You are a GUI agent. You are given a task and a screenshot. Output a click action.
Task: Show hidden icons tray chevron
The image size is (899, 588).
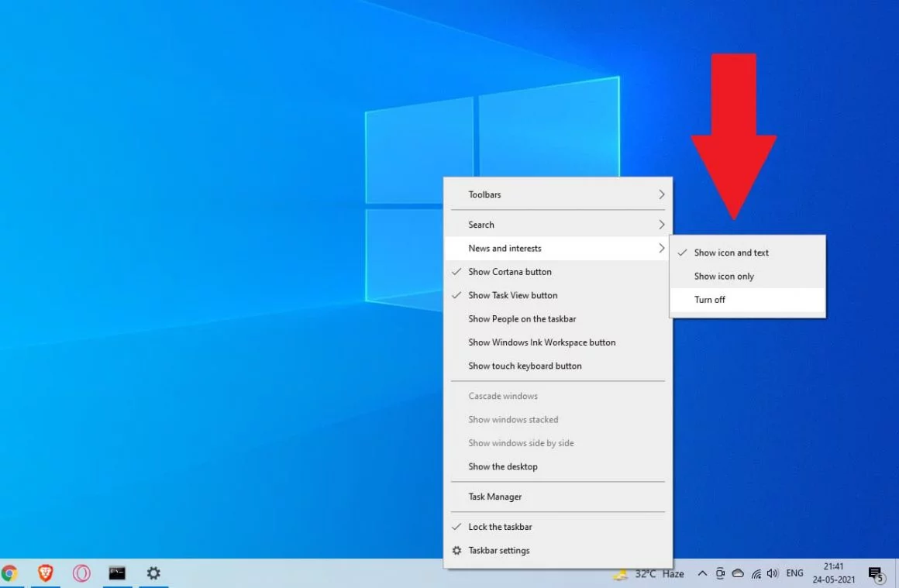702,573
